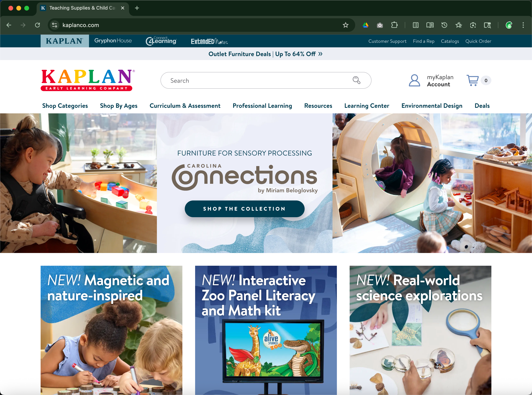This screenshot has width=532, height=395.
Task: Open the Extensions puzzle piece menu
Action: pyautogui.click(x=394, y=25)
